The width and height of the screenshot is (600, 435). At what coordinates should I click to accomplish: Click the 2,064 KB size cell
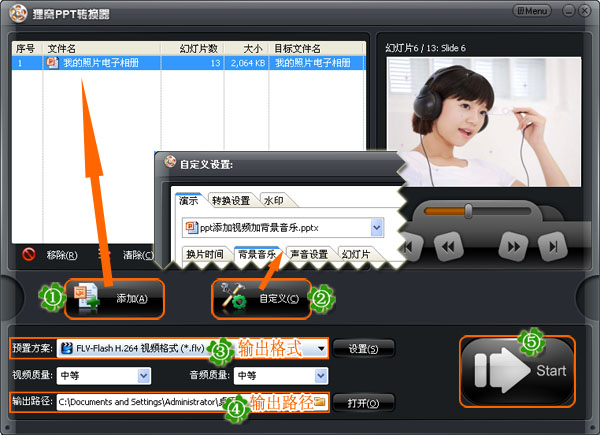pyautogui.click(x=248, y=63)
